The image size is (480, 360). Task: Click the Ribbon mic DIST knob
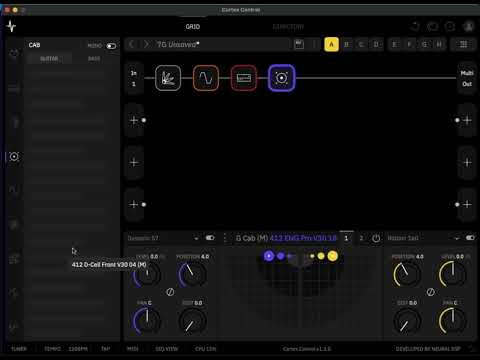[x=407, y=321]
